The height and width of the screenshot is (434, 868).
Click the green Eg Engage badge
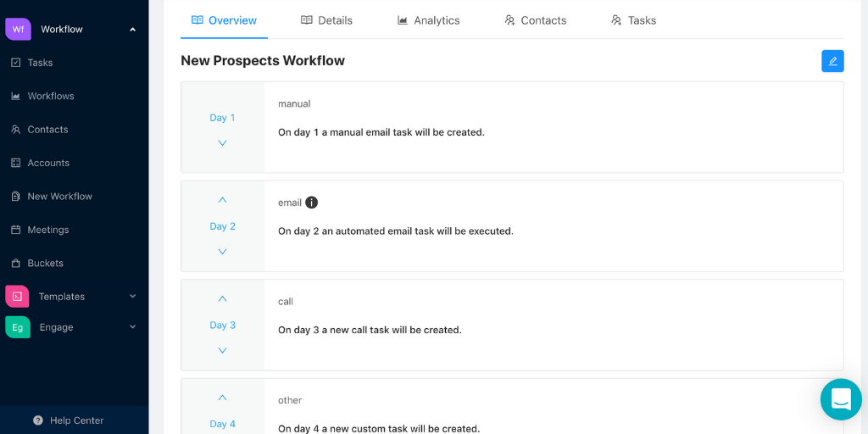(x=18, y=327)
